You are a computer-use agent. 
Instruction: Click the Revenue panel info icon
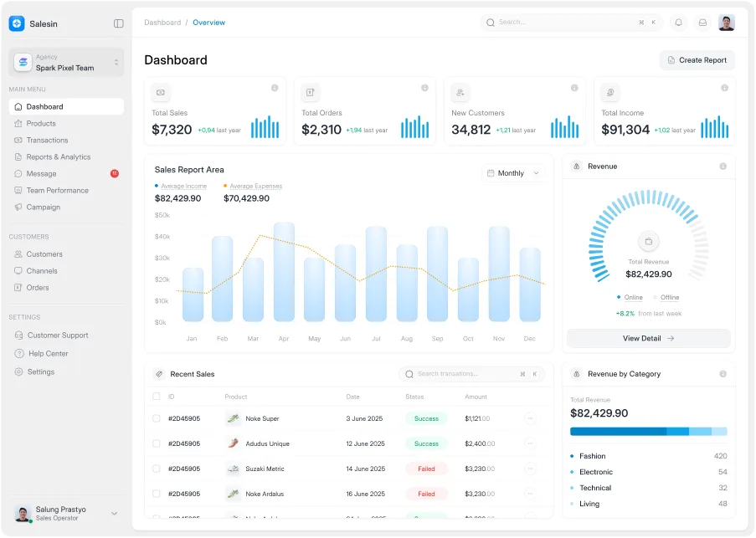click(723, 167)
